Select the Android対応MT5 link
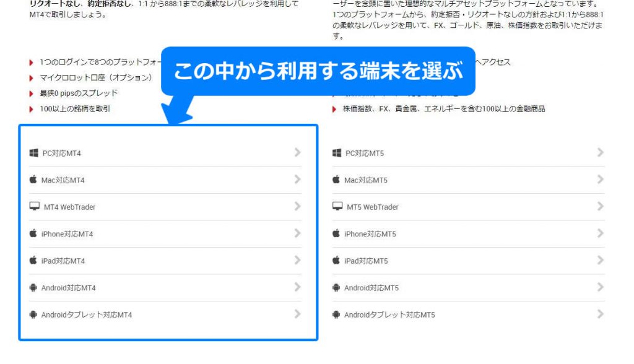 point(371,288)
